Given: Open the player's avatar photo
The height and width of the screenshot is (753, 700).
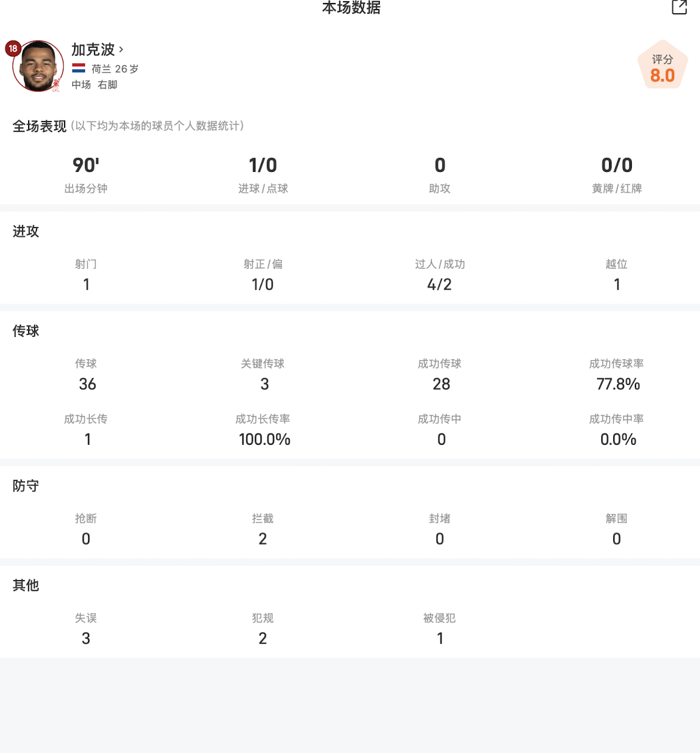Looking at the screenshot, I should click(38, 66).
